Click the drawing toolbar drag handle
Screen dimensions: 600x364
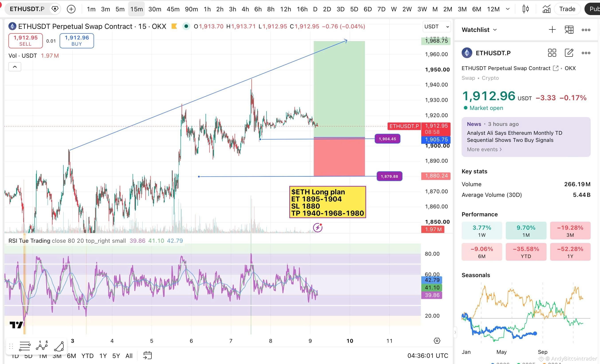pyautogui.click(x=11, y=346)
